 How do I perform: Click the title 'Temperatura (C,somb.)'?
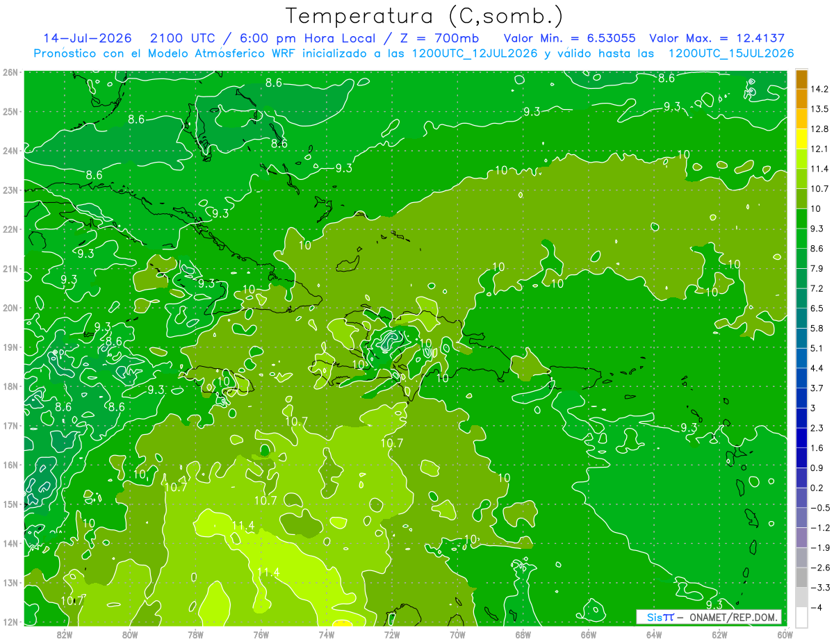click(x=425, y=16)
